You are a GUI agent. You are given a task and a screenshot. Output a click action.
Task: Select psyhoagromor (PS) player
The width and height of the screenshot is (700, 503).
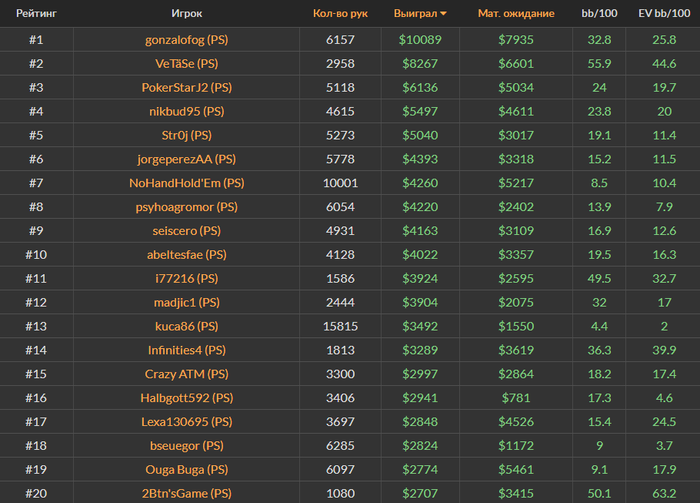click(187, 207)
